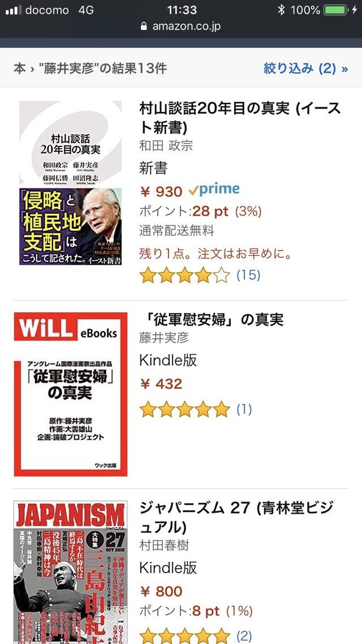
Task: Tap the Bluetooth status icon
Action: (x=281, y=10)
